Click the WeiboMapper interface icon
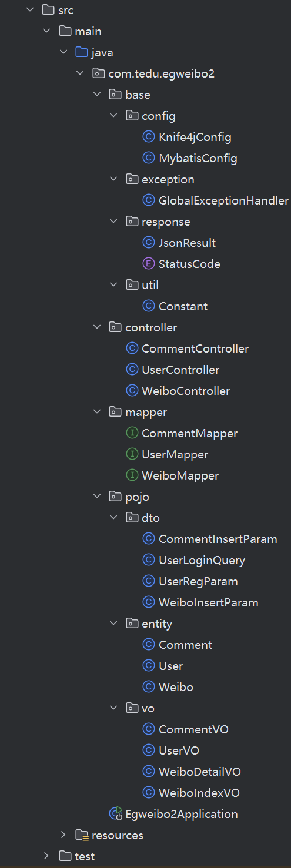The width and height of the screenshot is (291, 868). pyautogui.click(x=132, y=475)
